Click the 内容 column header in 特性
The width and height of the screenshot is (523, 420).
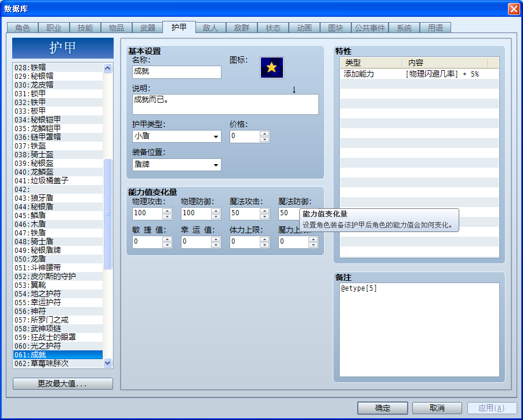click(x=445, y=63)
